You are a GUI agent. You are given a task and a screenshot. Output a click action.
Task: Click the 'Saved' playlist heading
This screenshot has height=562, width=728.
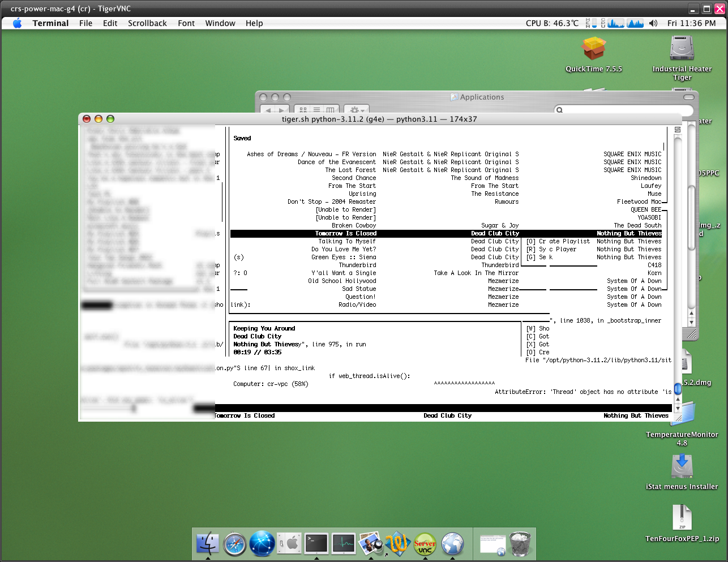click(x=242, y=138)
